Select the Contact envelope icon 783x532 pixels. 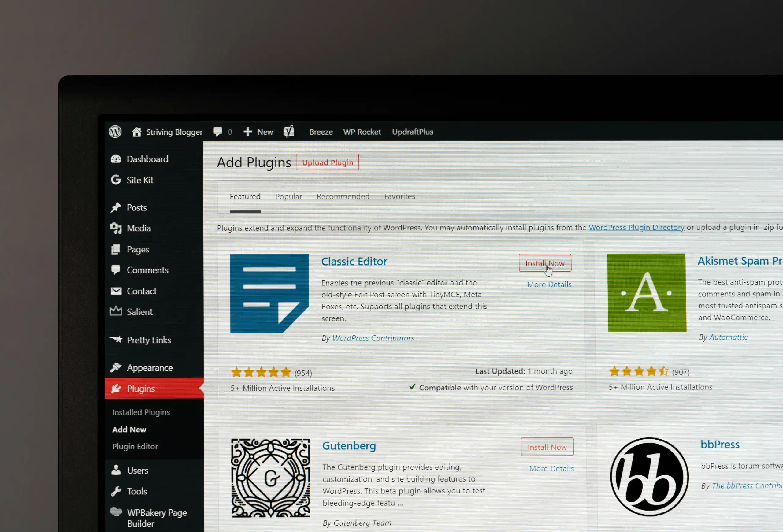(116, 291)
